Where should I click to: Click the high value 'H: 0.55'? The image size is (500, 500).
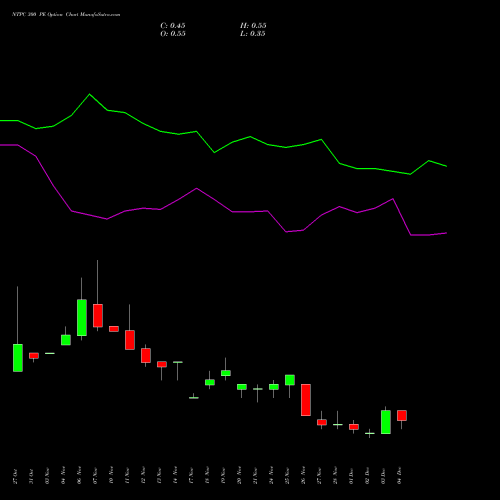(253, 26)
